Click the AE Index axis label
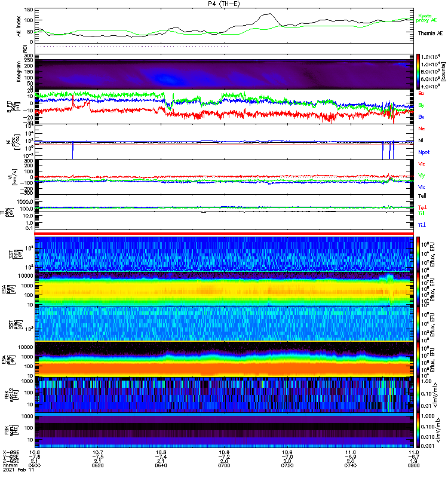This screenshot has height=478, width=448. coord(19,26)
